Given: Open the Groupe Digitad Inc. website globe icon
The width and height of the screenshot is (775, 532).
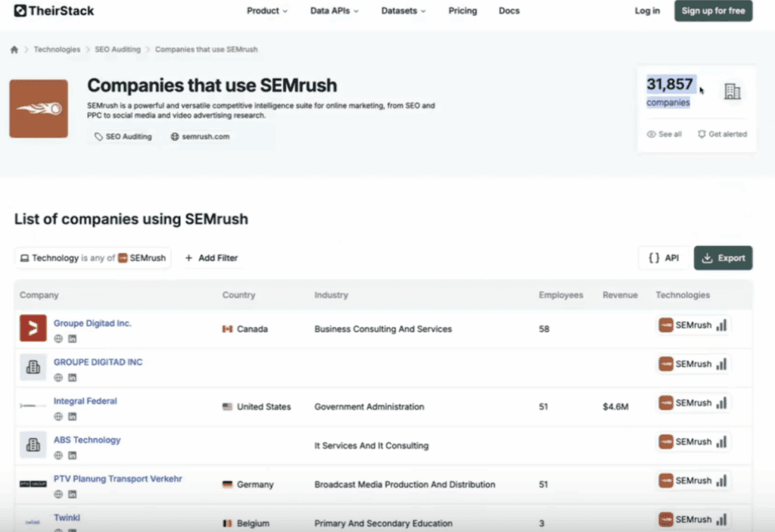Looking at the screenshot, I should 58,339.
